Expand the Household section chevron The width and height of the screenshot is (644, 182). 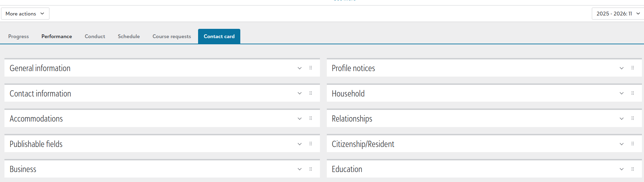(x=622, y=93)
